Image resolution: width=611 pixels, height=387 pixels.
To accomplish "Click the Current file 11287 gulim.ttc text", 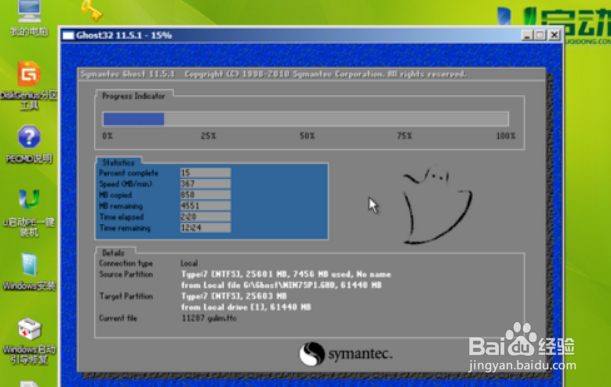I will (x=209, y=318).
